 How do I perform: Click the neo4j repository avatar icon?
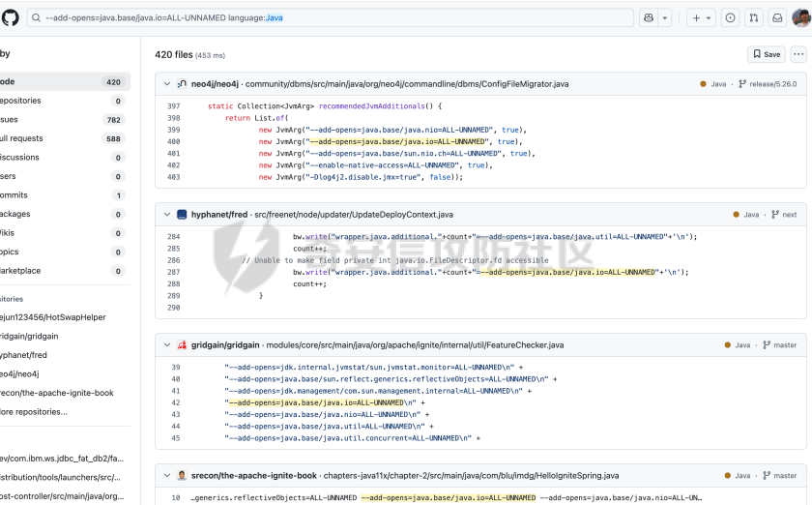(x=182, y=84)
